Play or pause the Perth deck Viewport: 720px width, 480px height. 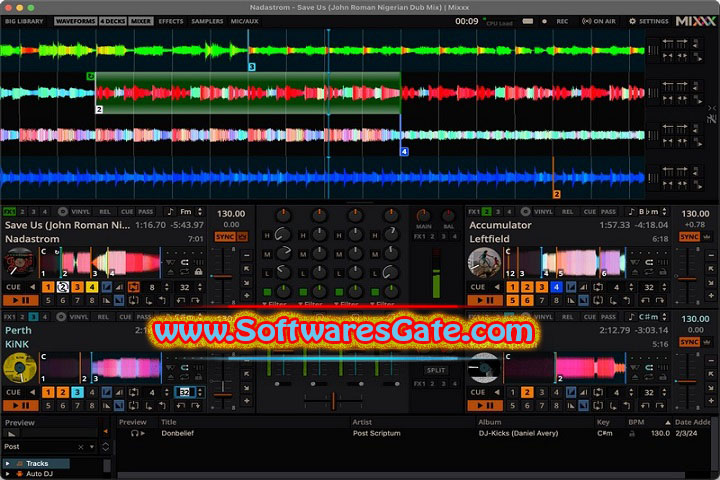20,406
